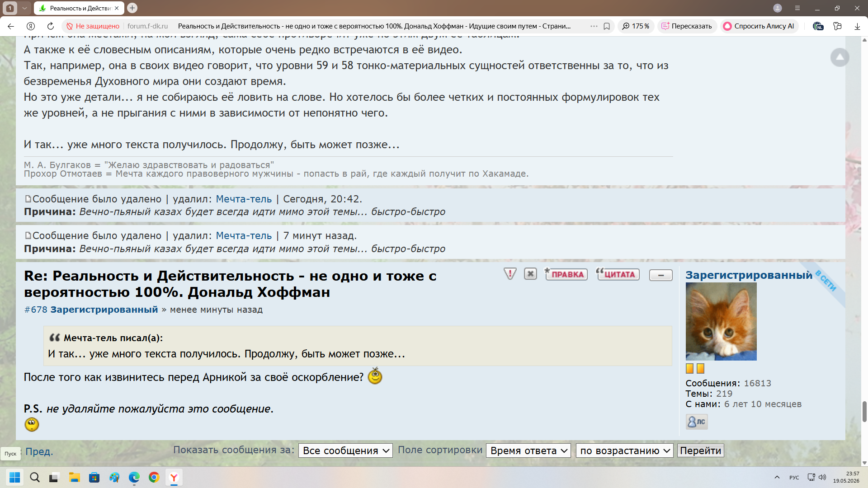Click the Зарегистрированный author link beside #678
The width and height of the screenshot is (868, 488).
point(104,310)
